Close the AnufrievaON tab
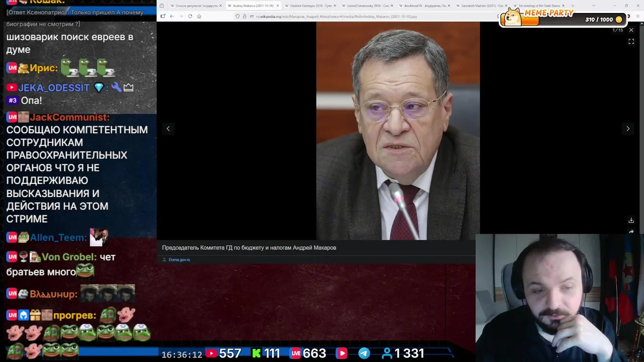The image size is (644, 362). [x=449, y=6]
